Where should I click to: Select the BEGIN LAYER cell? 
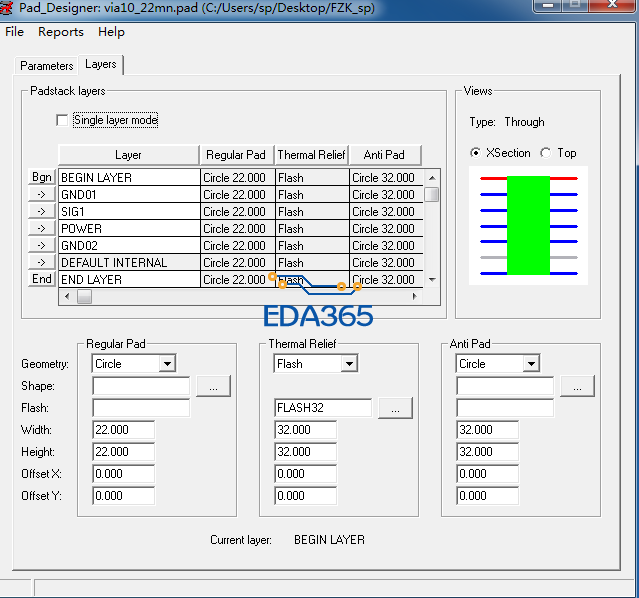(129, 178)
